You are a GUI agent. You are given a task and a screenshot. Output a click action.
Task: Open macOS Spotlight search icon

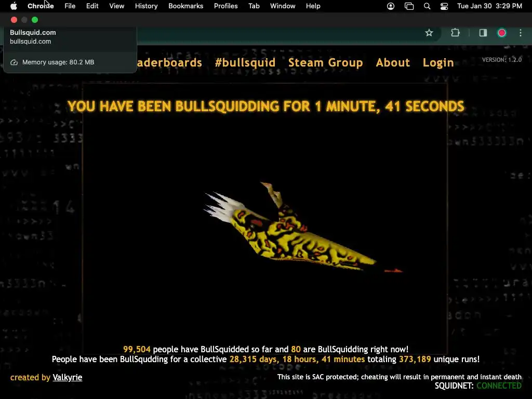point(427,6)
